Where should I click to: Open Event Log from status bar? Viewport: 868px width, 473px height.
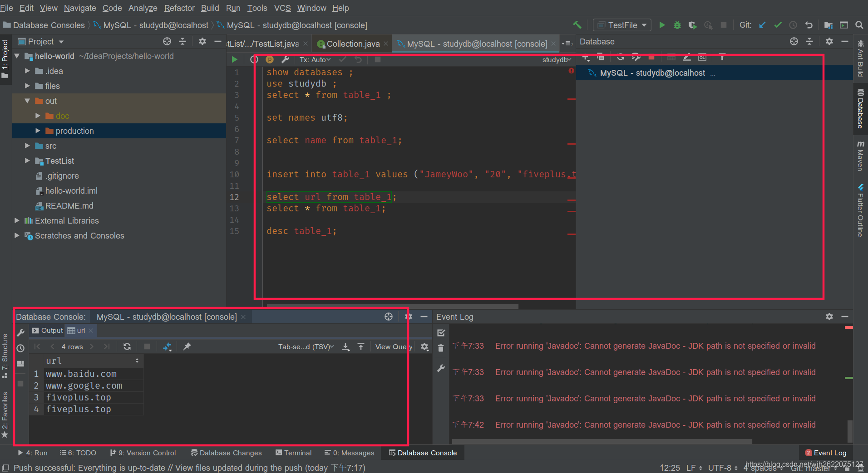click(x=826, y=453)
